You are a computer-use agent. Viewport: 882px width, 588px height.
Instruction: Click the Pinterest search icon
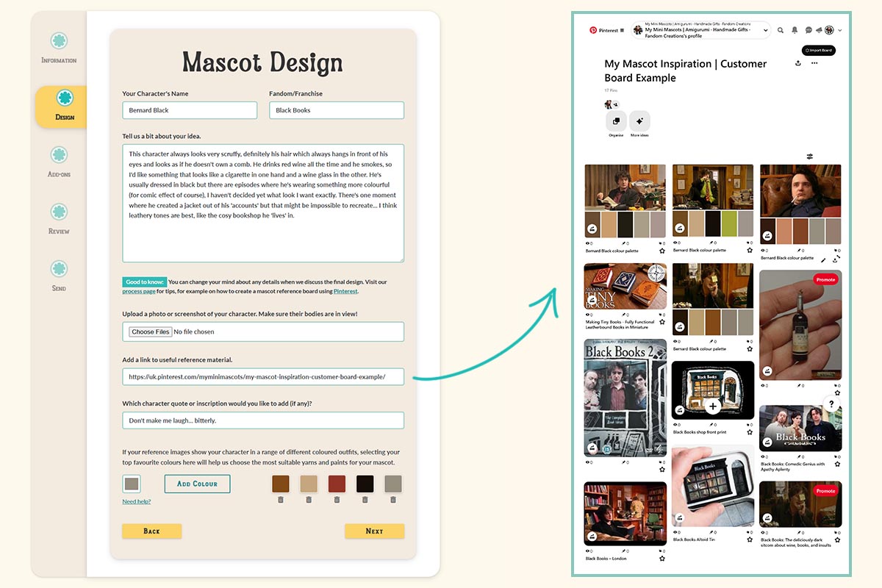(781, 30)
